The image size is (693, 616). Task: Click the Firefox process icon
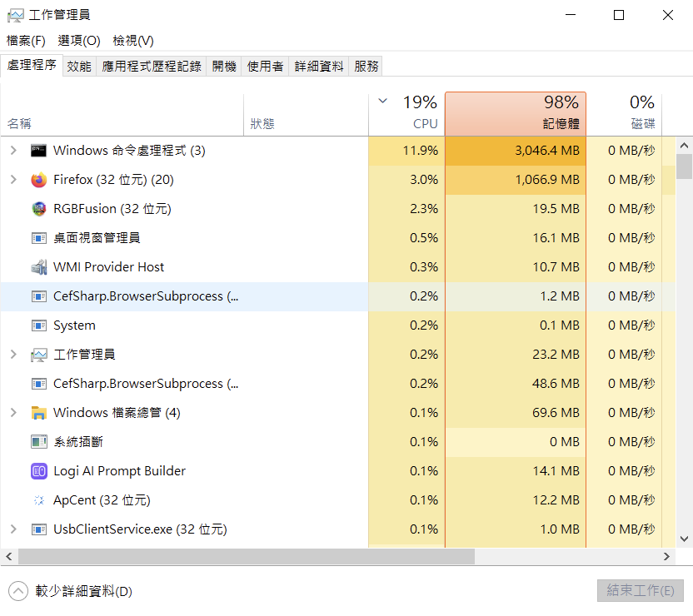[x=38, y=180]
